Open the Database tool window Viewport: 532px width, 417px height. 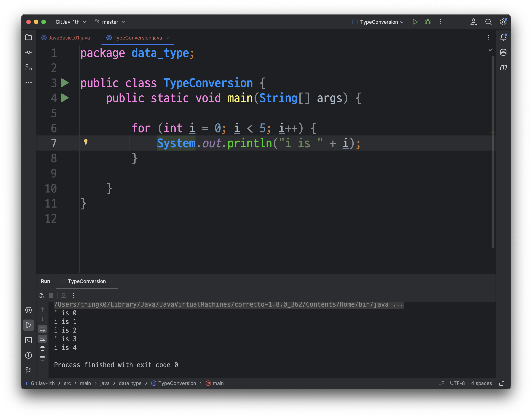pyautogui.click(x=503, y=52)
